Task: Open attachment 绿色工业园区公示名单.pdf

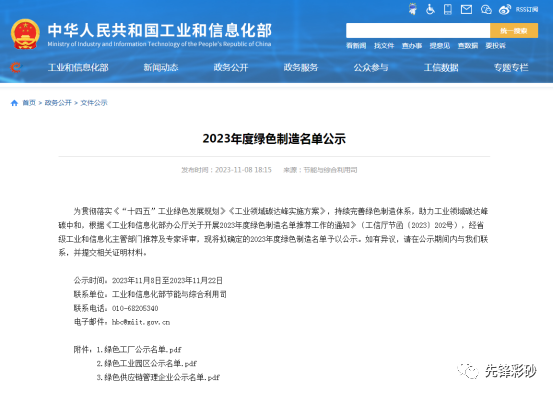Action: pos(151,364)
